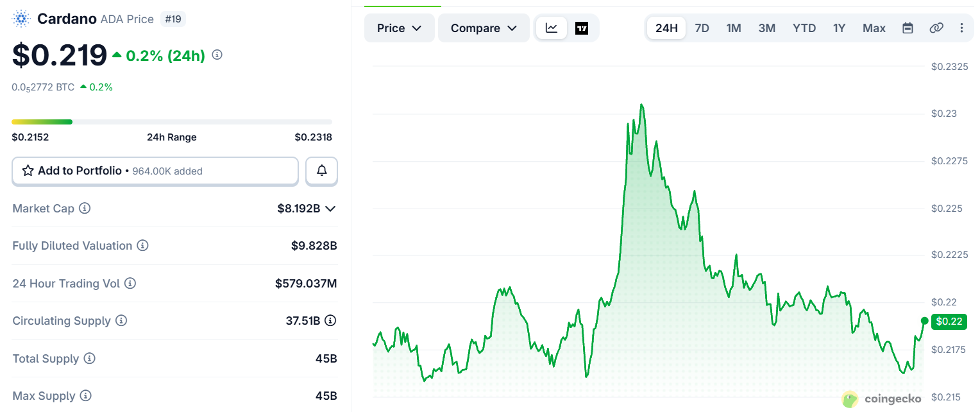This screenshot has height=412, width=980.
Task: Click the $0.2318 24h high value
Action: coord(314,137)
